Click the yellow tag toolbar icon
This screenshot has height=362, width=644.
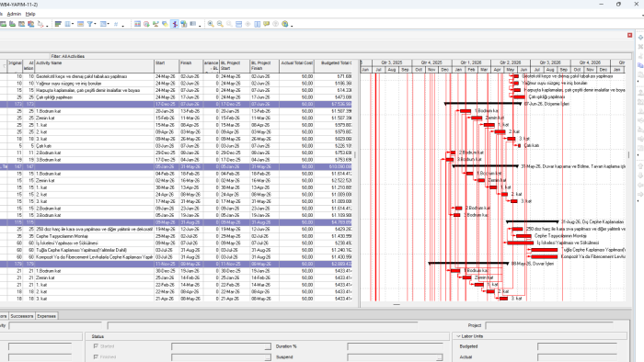[x=165, y=24]
